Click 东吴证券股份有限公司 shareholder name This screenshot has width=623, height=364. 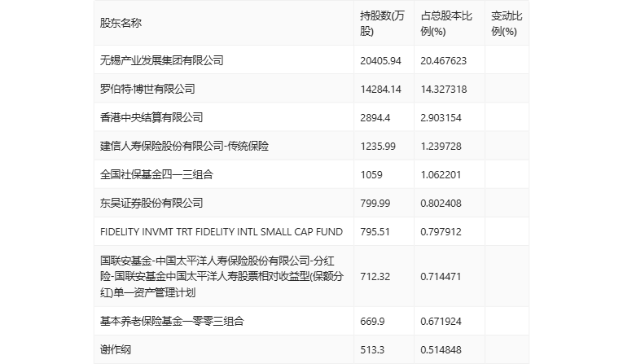click(x=151, y=203)
